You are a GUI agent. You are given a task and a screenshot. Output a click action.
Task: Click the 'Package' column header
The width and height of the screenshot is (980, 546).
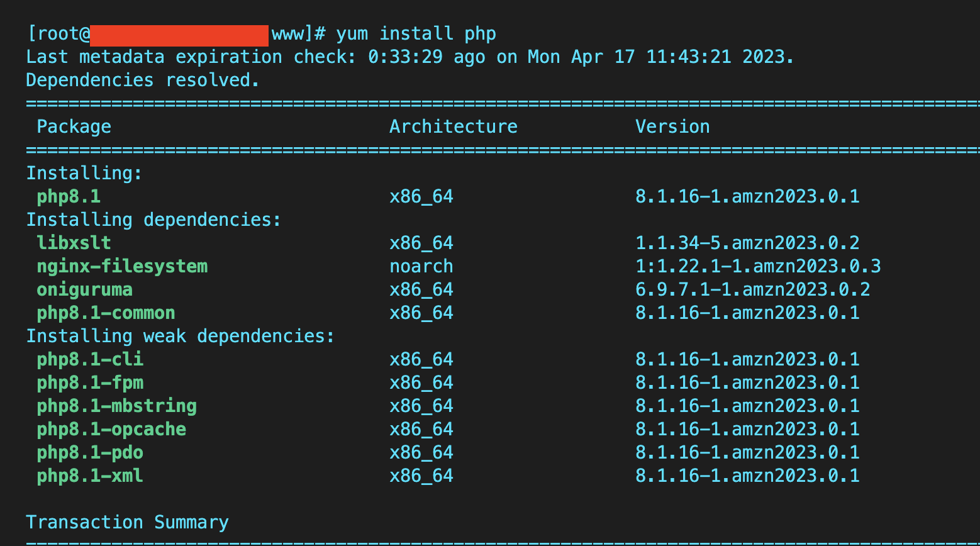pos(74,127)
